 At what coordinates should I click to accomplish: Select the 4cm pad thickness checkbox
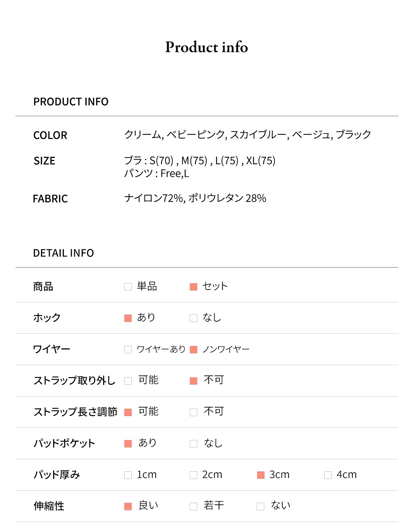pos(328,475)
